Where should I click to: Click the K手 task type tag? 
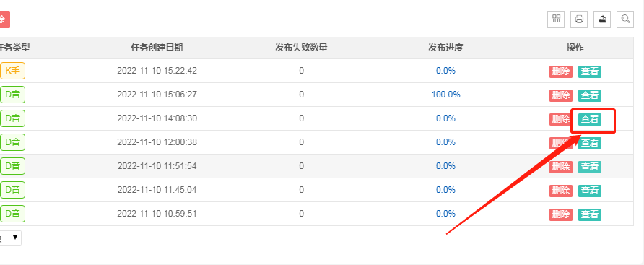click(x=12, y=71)
